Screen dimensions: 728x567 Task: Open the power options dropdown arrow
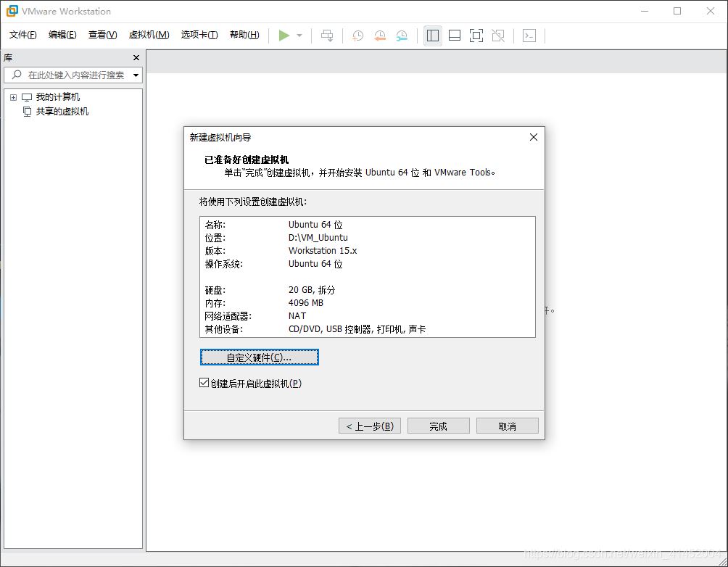click(299, 36)
